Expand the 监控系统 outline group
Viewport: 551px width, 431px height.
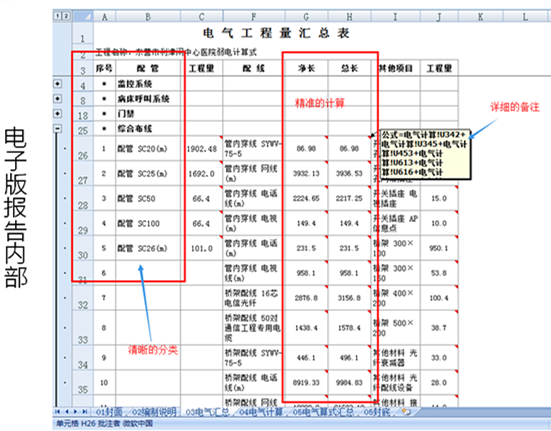[x=57, y=84]
